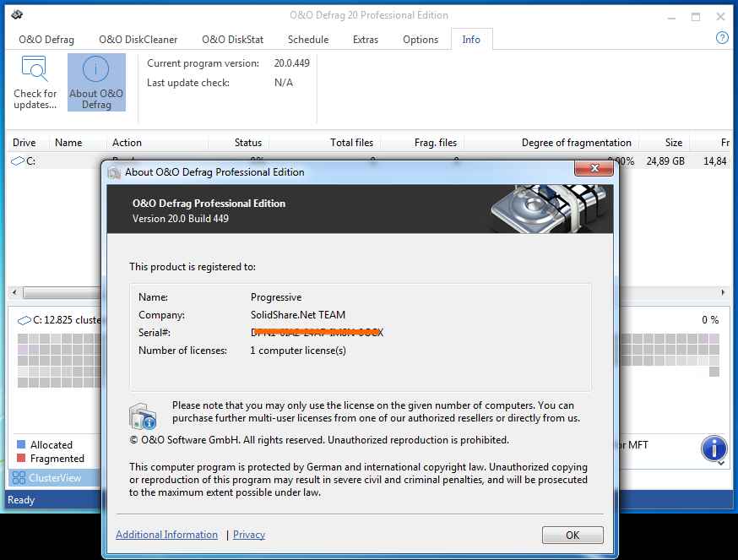Select the O&O DiskStat tab
The width and height of the screenshot is (738, 560).
pos(233,39)
